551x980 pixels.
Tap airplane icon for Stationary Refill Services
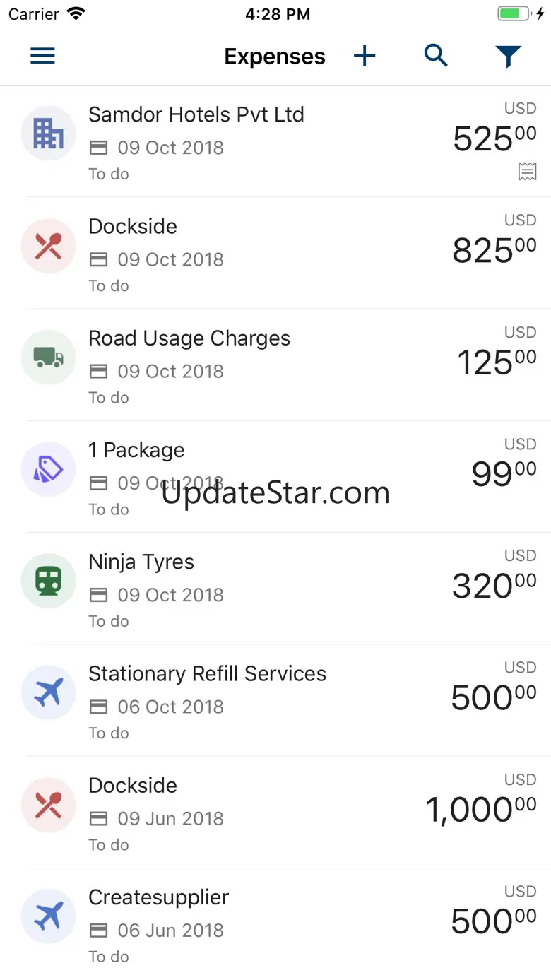tap(48, 692)
